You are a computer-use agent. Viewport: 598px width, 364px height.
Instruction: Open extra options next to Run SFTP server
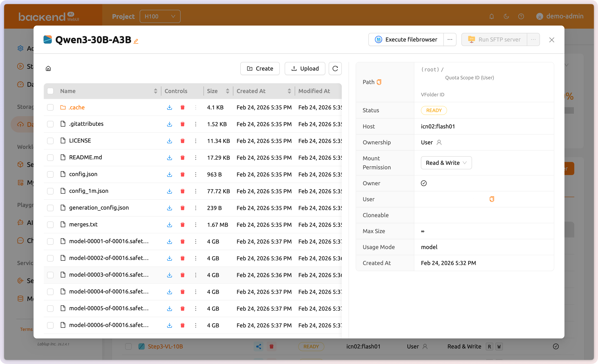pos(533,39)
